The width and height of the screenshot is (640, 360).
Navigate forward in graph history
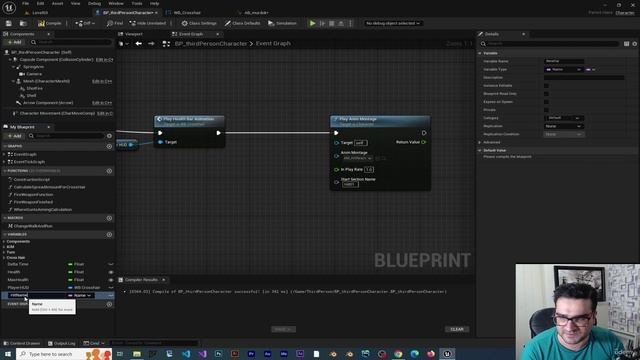(151, 43)
